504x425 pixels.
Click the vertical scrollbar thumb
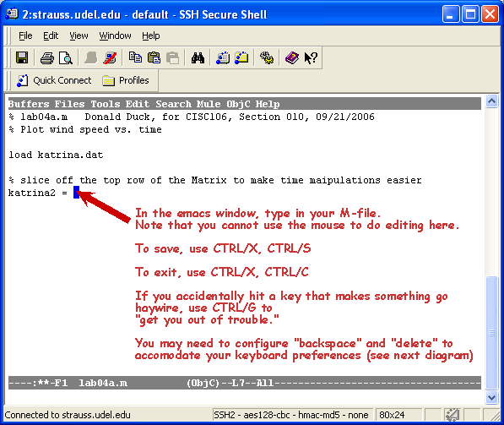[x=492, y=333]
